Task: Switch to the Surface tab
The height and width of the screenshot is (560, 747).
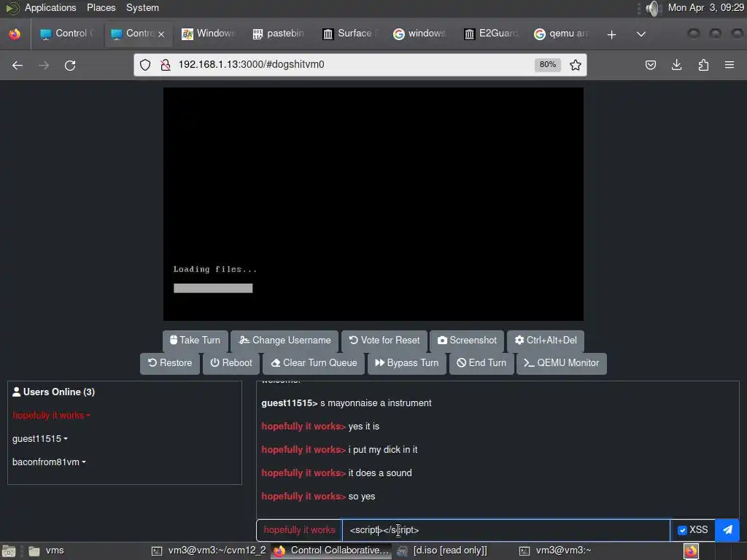Action: (x=349, y=34)
